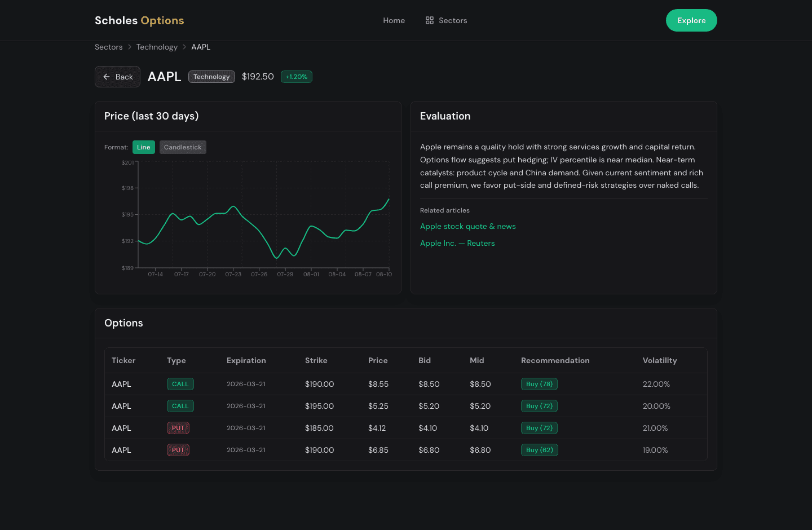
Task: Go back using the Back button
Action: (x=117, y=77)
